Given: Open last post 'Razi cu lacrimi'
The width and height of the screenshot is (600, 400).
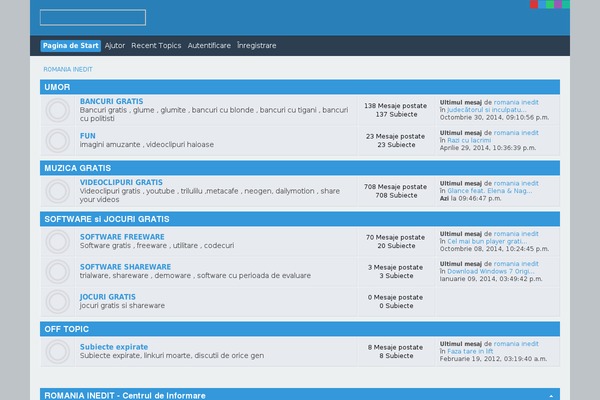Looking at the screenshot, I should pos(469,140).
